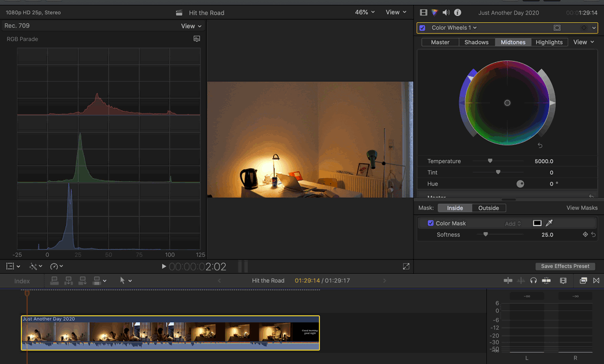The width and height of the screenshot is (604, 364).
Task: Toggle solo headphones icon
Action: [533, 280]
